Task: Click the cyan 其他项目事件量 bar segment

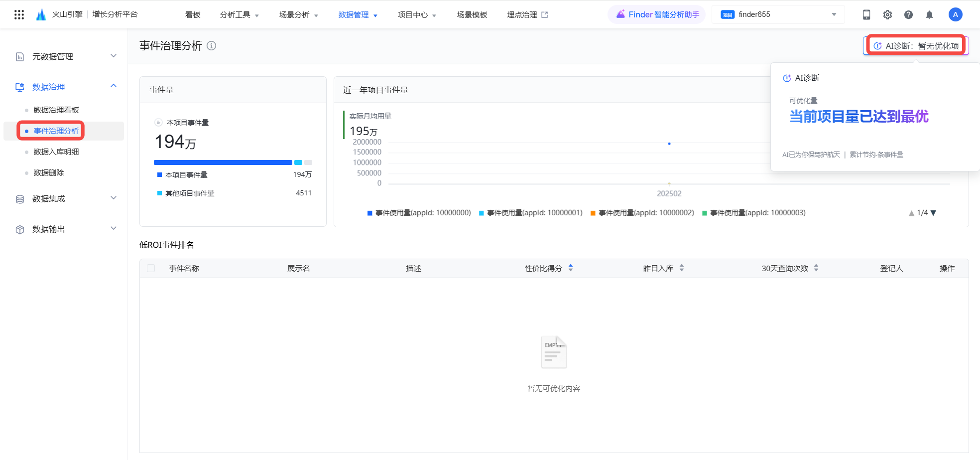Action: tap(298, 162)
